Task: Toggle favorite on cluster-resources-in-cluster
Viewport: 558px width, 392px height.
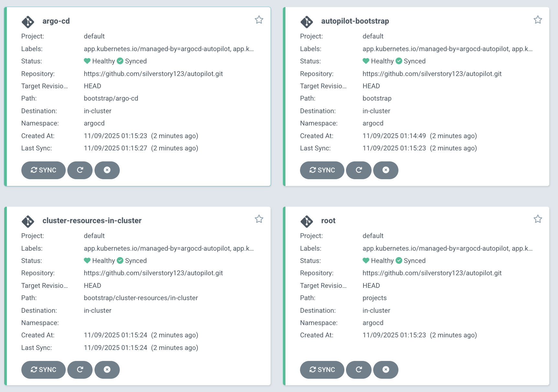Action: tap(259, 219)
